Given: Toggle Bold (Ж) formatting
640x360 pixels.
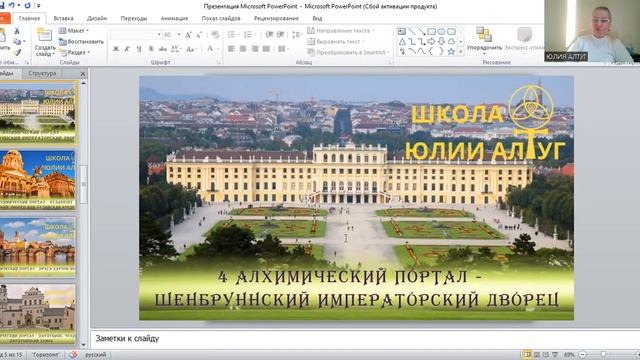Looking at the screenshot, I should (116, 49).
